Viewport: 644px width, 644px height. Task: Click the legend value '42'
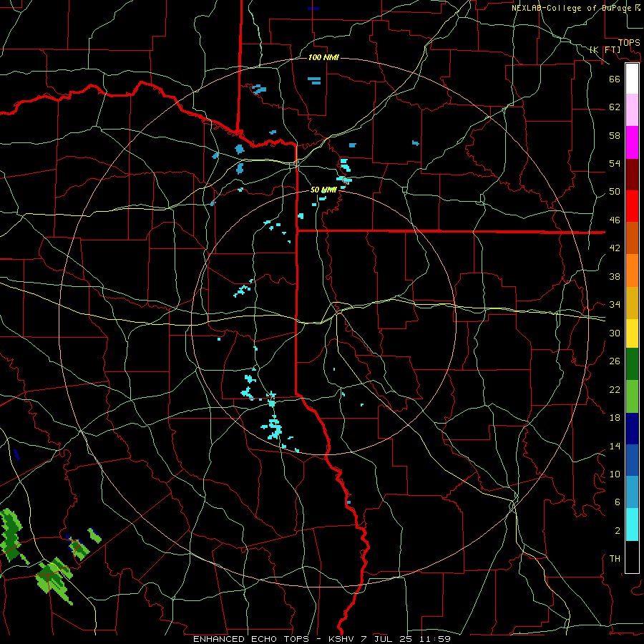tap(615, 248)
